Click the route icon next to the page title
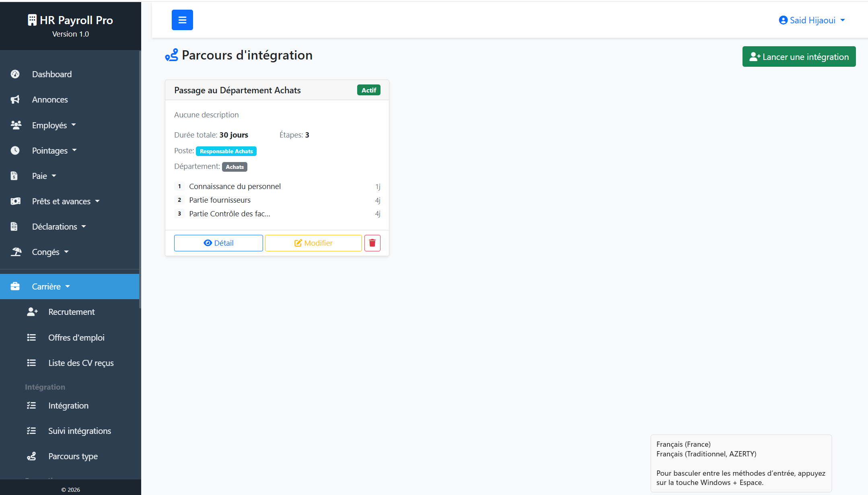This screenshot has height=495, width=868. point(172,55)
